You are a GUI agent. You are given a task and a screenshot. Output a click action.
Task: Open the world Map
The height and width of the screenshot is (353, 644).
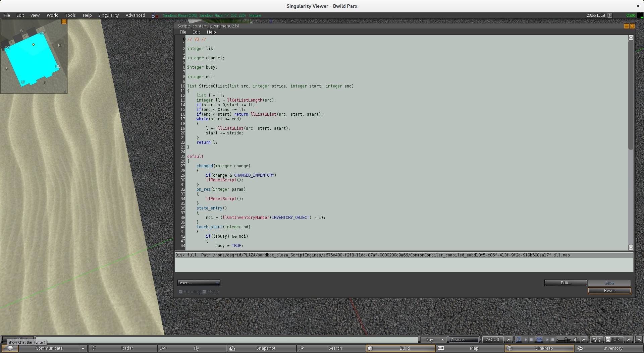470,348
